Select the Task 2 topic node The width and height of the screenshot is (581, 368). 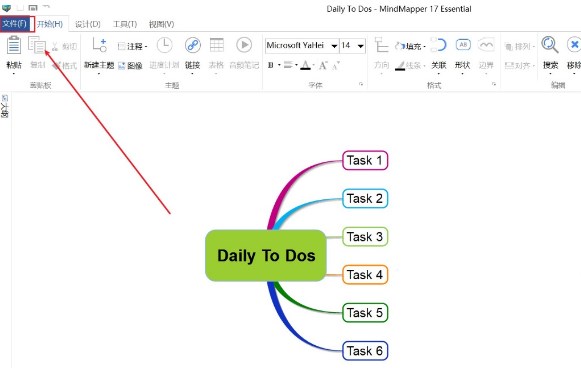tap(365, 198)
